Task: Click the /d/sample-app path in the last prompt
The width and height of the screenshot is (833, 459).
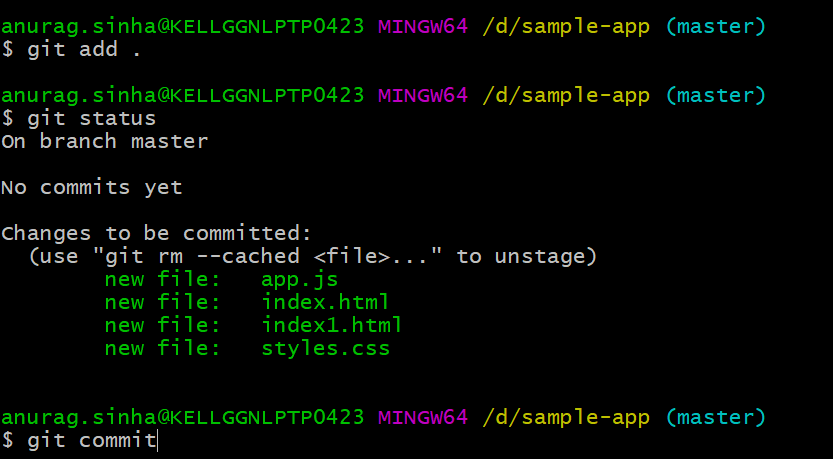Action: click(566, 416)
